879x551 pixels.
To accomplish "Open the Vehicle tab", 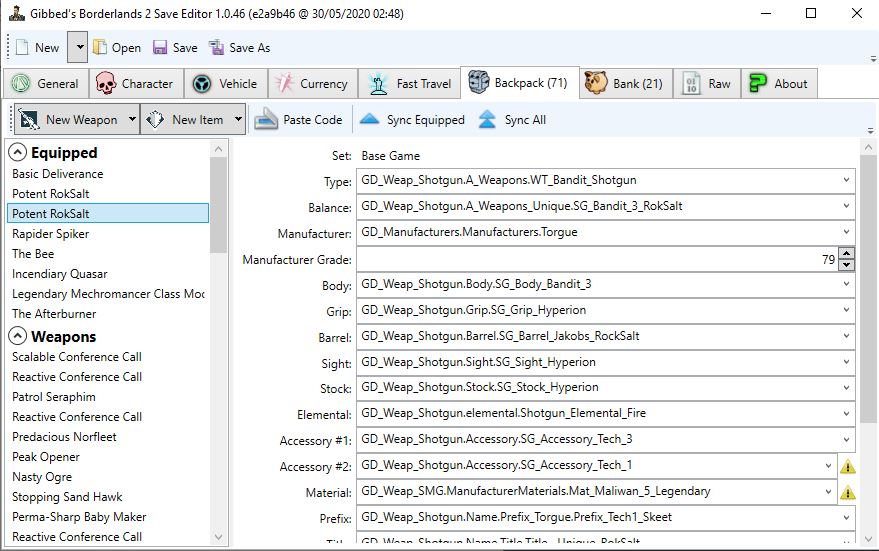I will pos(226,84).
